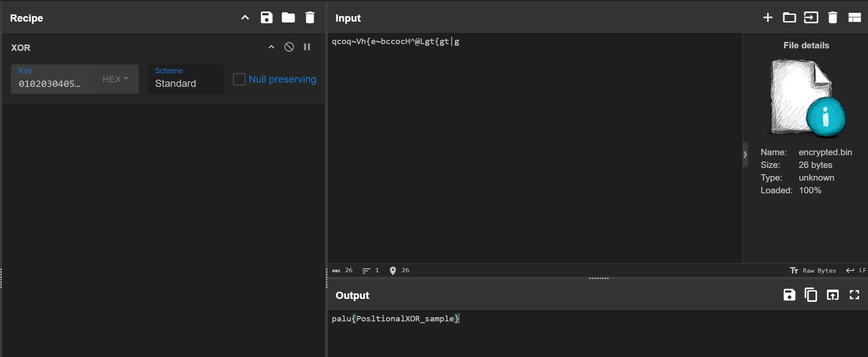Open folder as input
Image resolution: width=868 pixels, height=357 pixels.
pos(789,18)
